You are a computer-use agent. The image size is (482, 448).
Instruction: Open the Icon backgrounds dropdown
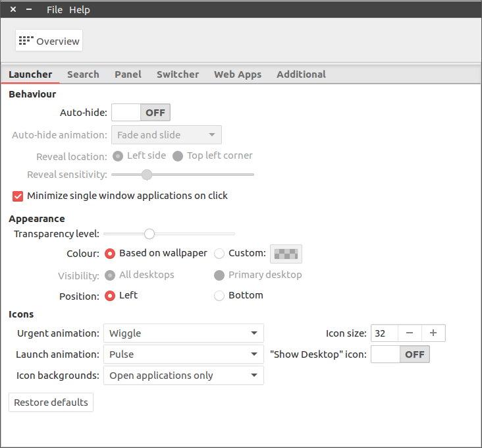184,375
